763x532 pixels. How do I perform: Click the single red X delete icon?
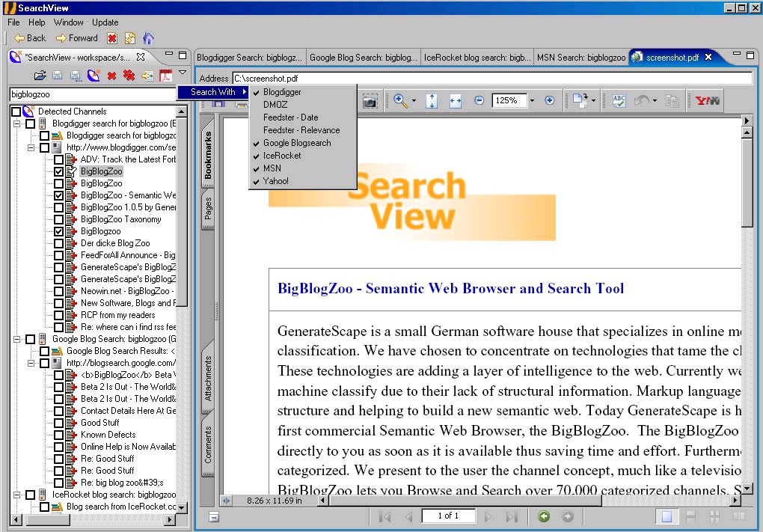click(112, 76)
